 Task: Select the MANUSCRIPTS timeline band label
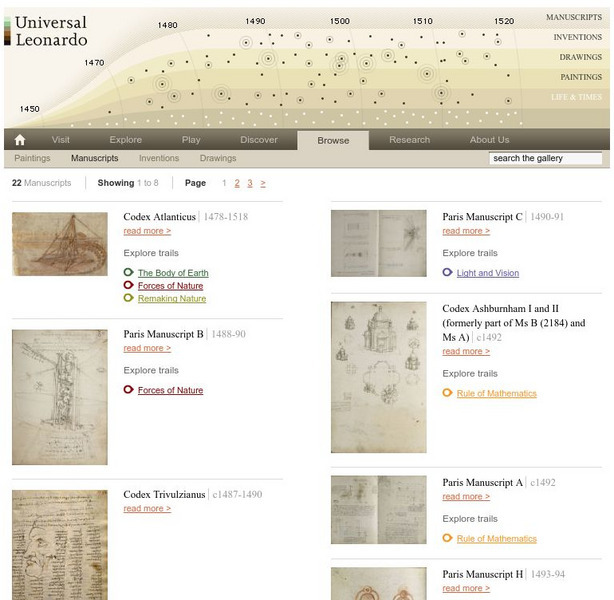click(574, 17)
